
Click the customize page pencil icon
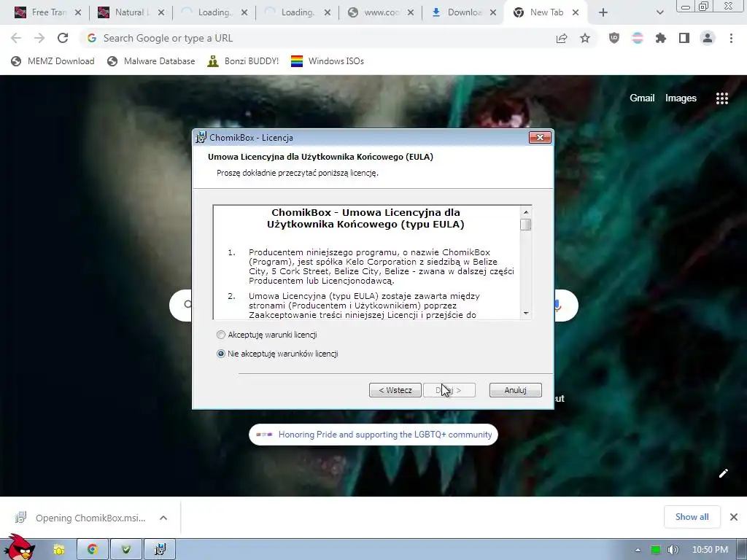pos(723,473)
